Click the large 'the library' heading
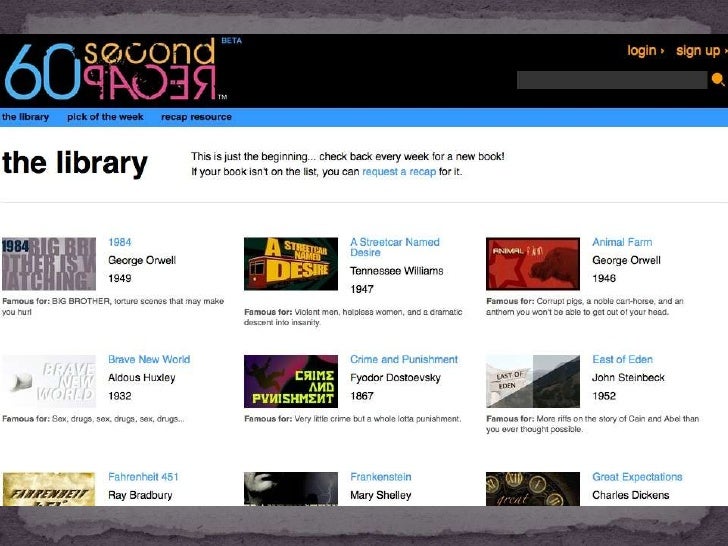 click(x=75, y=163)
